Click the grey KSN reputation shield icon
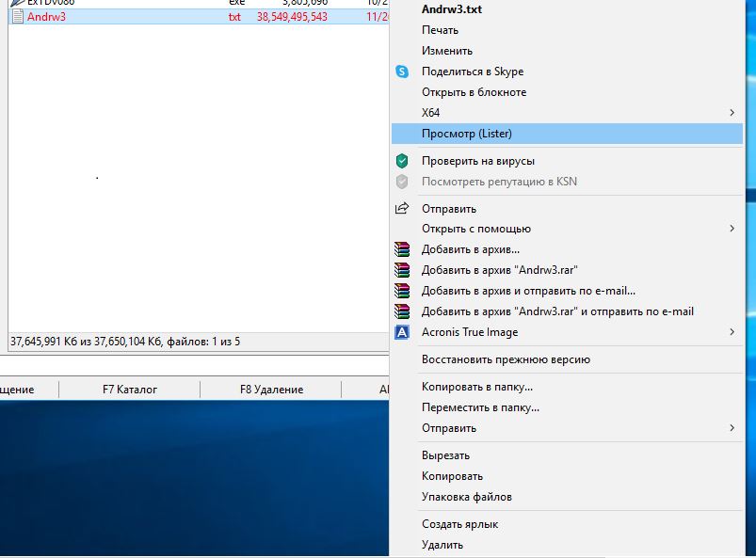756x558 pixels. tap(403, 182)
